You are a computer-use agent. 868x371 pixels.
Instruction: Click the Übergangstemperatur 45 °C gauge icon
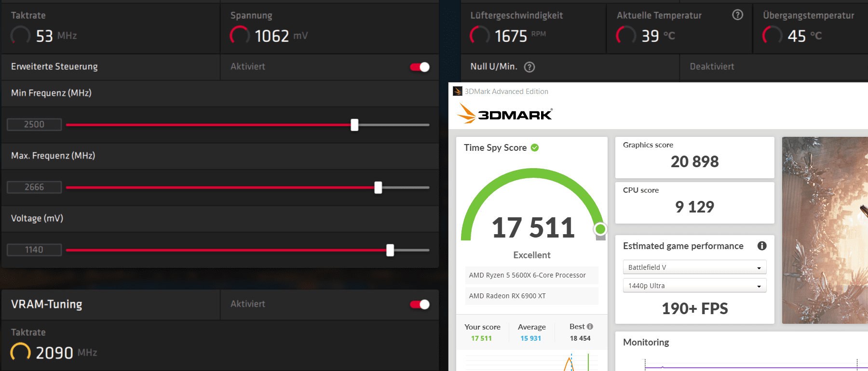click(773, 36)
